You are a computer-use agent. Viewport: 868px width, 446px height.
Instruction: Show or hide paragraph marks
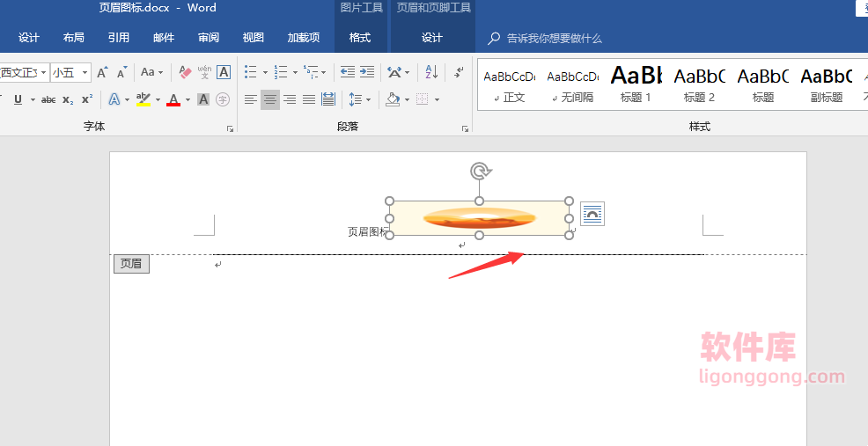(459, 72)
